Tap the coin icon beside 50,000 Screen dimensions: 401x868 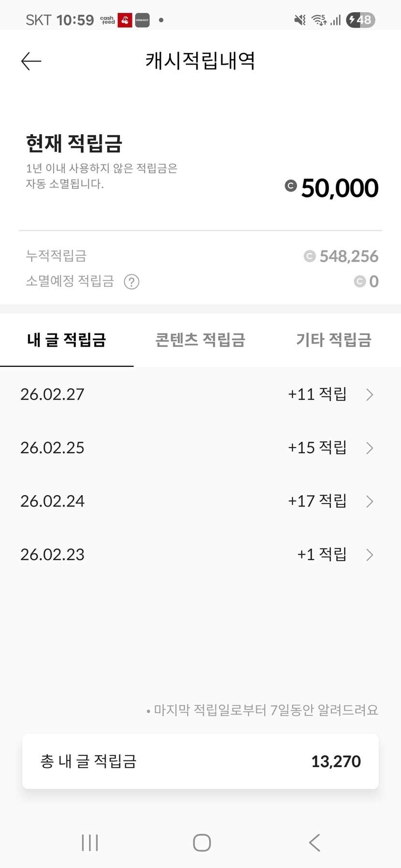pyautogui.click(x=290, y=186)
